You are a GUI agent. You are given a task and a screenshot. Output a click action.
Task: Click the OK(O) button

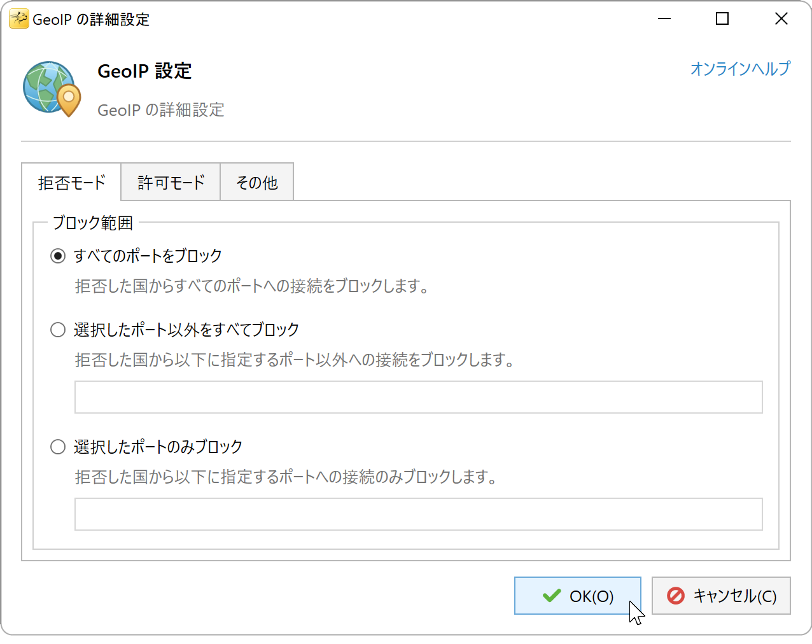pos(578,596)
